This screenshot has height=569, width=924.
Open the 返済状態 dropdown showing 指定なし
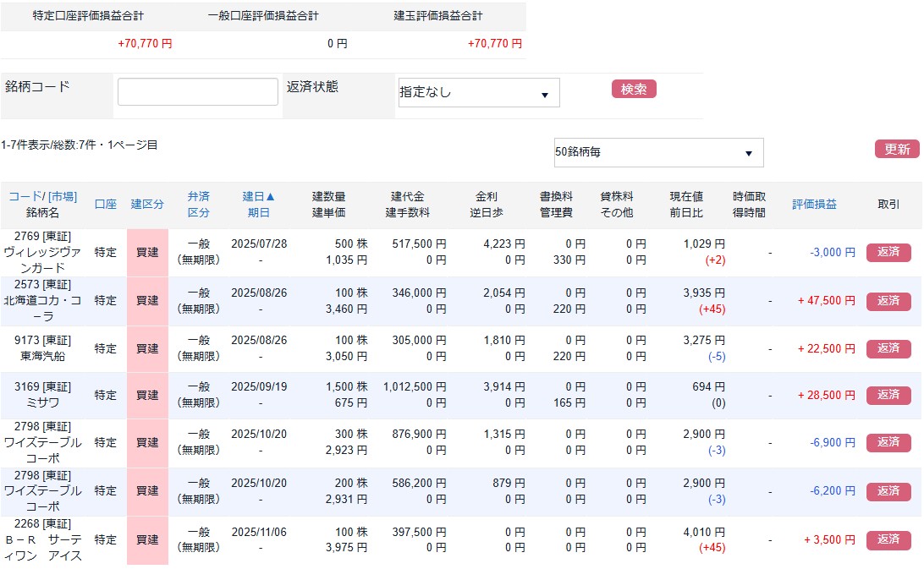point(478,92)
